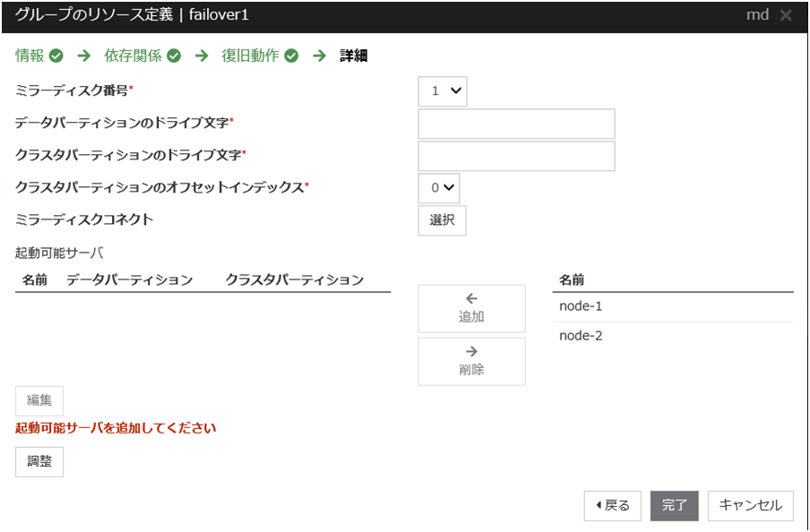Focus the cluster partition drive letter field

(516, 156)
